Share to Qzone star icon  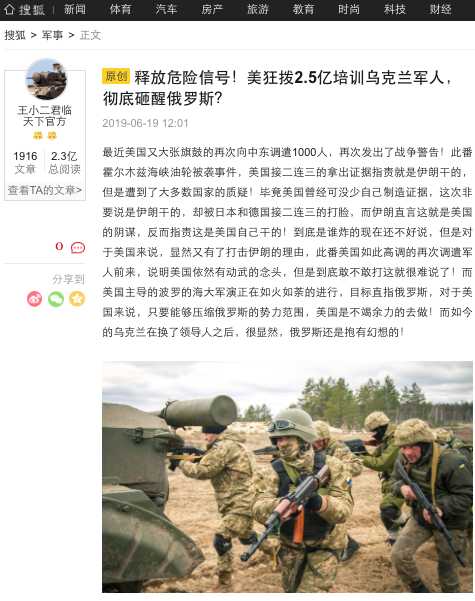tap(77, 299)
